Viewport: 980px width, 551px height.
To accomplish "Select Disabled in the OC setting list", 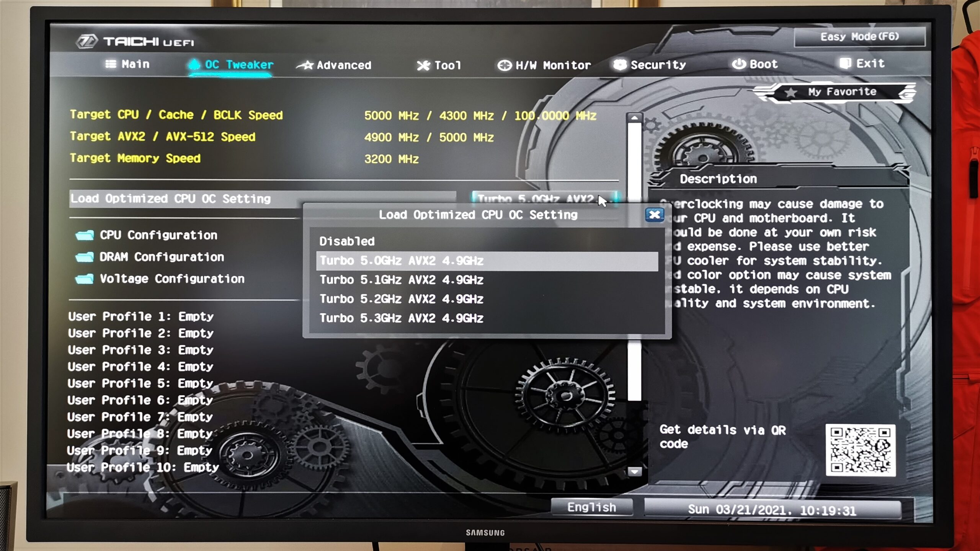I will coord(347,241).
